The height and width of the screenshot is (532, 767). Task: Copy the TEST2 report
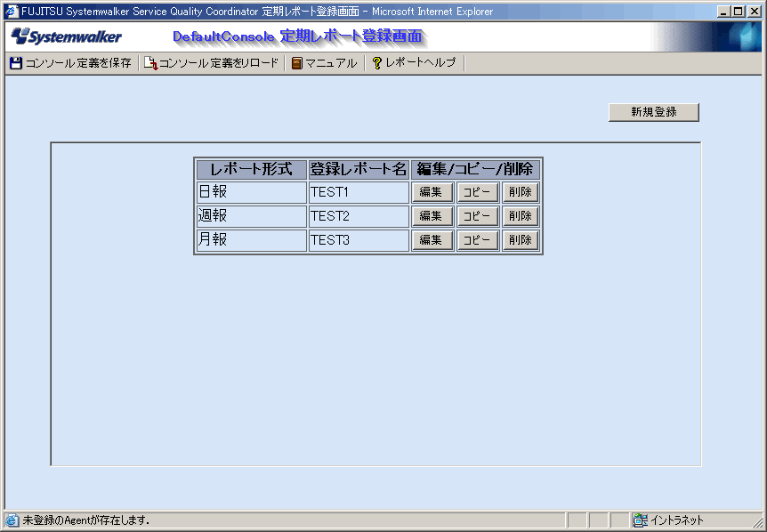point(477,216)
